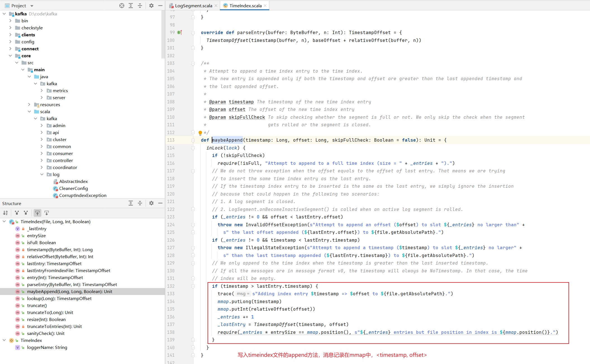This screenshot has width=590, height=364.
Task: Sort Structure members alphabetically
Action: point(5,213)
